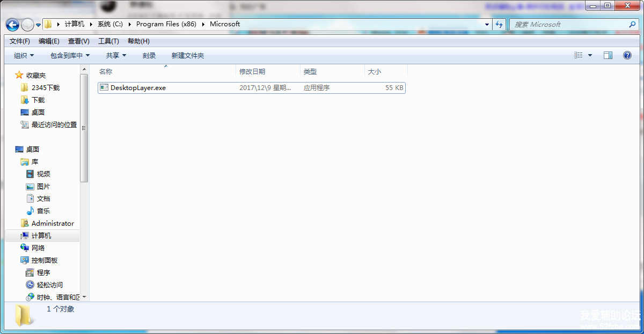Open 桌面 under favorites
This screenshot has height=334, width=644.
(38, 112)
